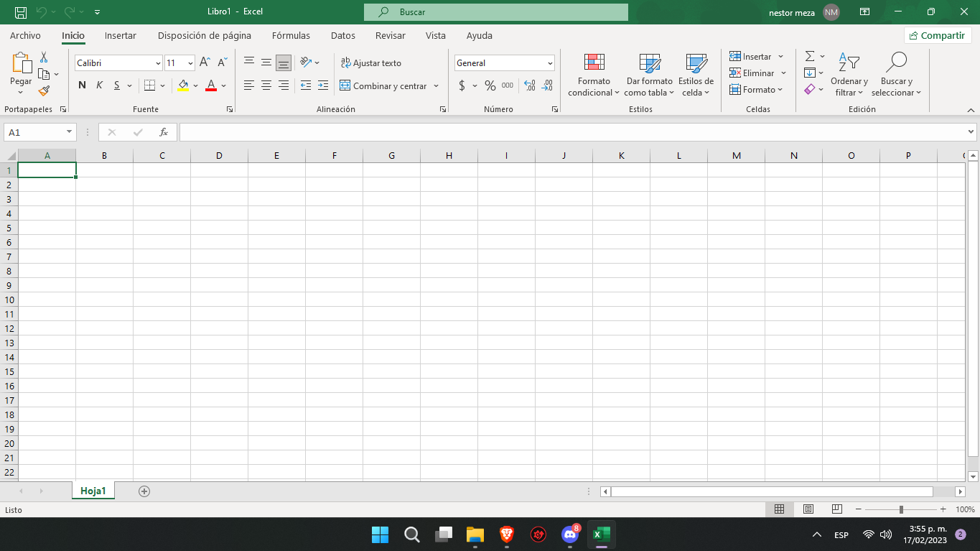Expand the Name Box dropdown arrow
The image size is (980, 551).
click(70, 132)
